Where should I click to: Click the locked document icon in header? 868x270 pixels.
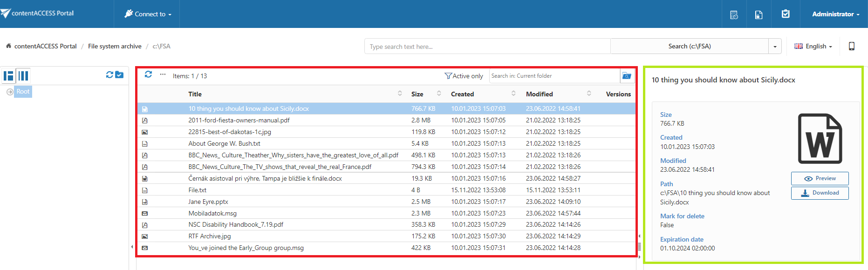click(759, 15)
